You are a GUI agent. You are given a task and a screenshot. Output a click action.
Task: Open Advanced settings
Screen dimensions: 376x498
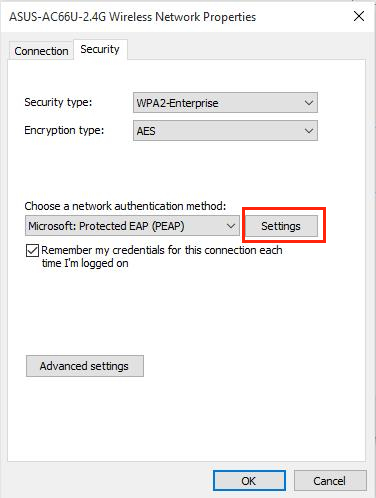(85, 366)
